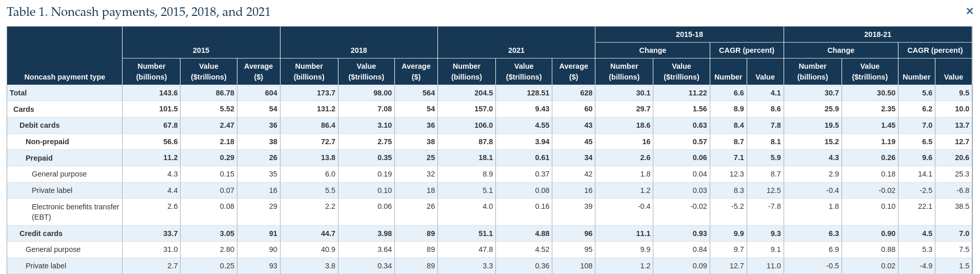Select the 'Prepaid' row label
This screenshot has width=980, height=274.
coord(39,158)
